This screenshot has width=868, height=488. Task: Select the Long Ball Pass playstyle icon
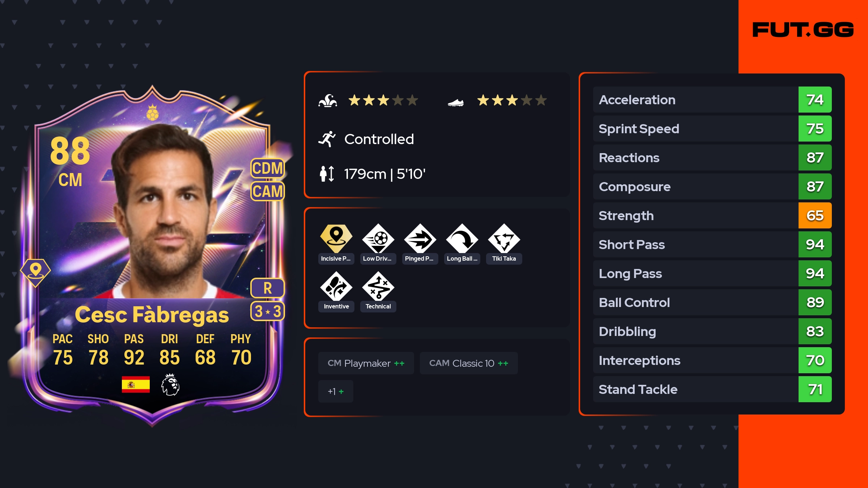tap(462, 239)
